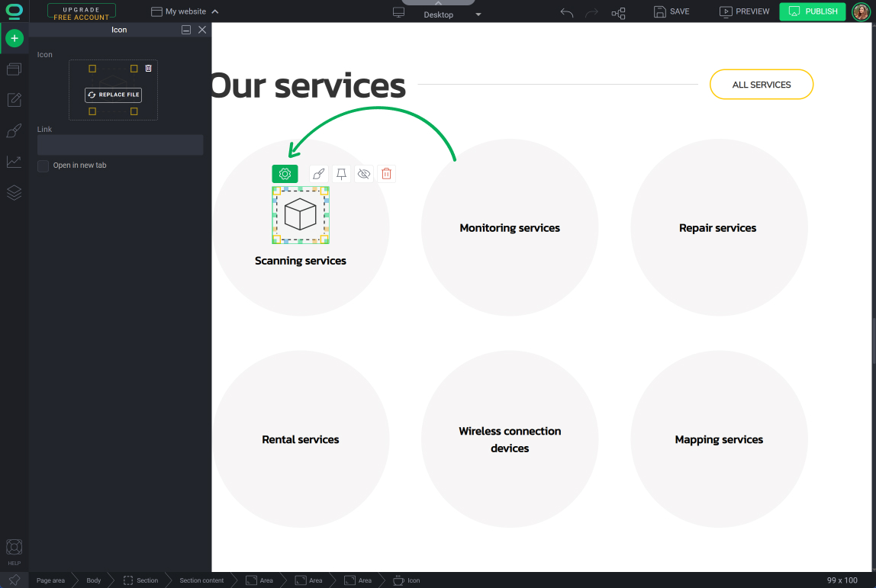The width and height of the screenshot is (876, 588).
Task: Click the 99 x 100 size indicator
Action: 842,580
